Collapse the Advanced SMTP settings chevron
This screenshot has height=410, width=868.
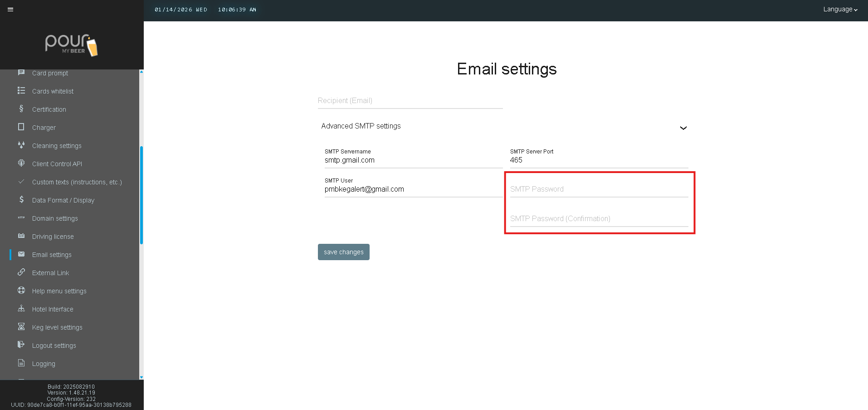683,128
